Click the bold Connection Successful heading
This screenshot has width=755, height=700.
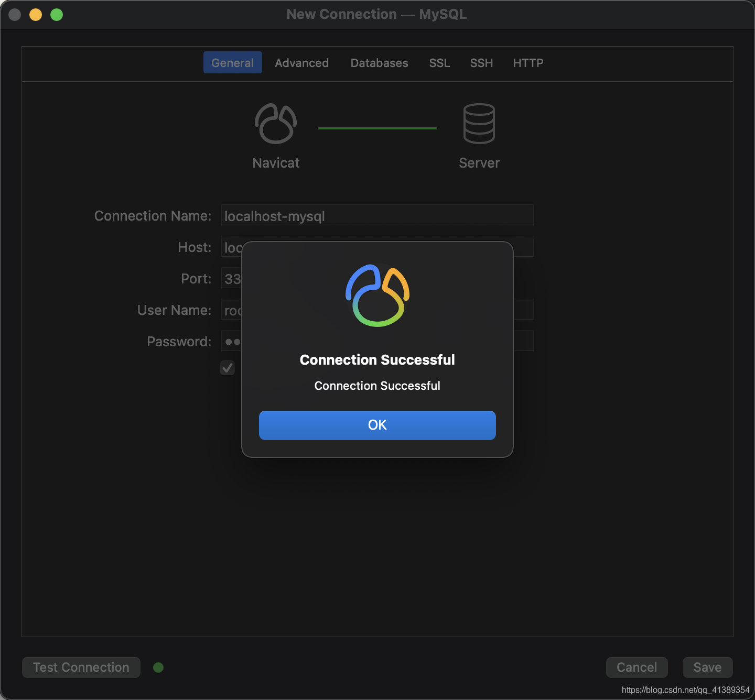click(x=377, y=360)
